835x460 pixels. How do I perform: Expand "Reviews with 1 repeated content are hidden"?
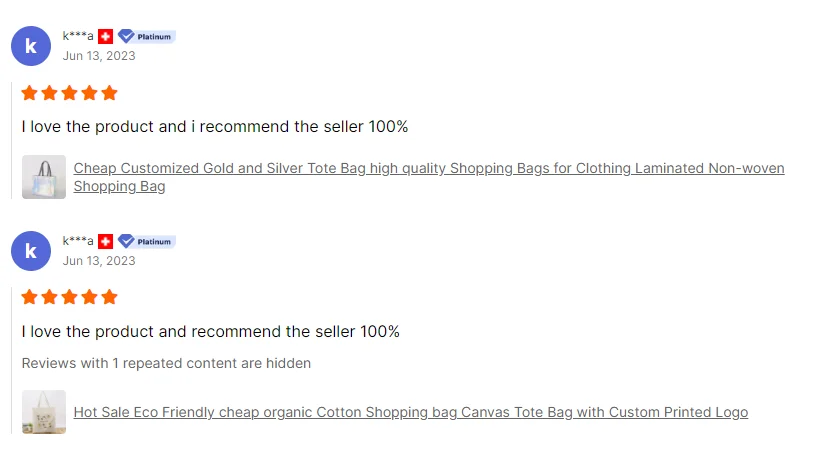point(166,363)
